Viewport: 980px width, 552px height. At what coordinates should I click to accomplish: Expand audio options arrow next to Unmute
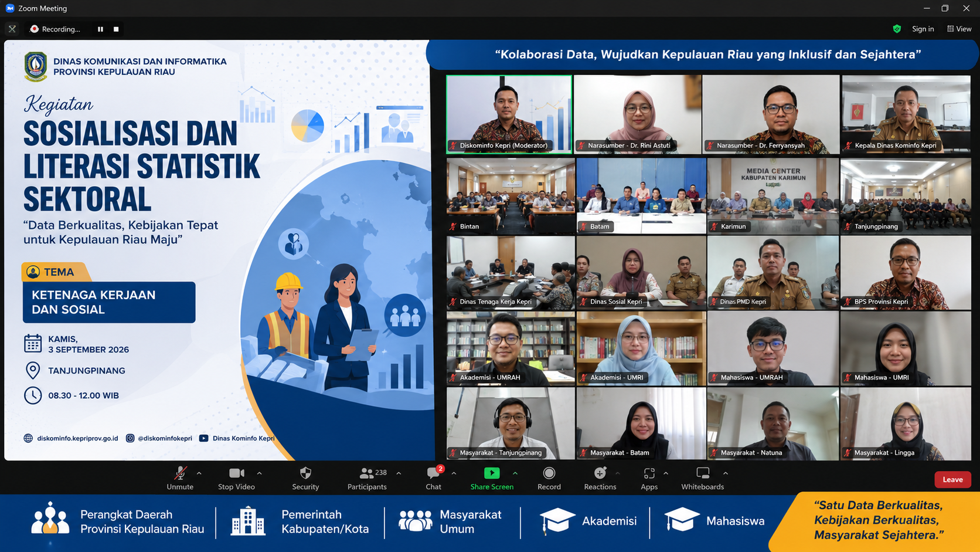point(199,473)
